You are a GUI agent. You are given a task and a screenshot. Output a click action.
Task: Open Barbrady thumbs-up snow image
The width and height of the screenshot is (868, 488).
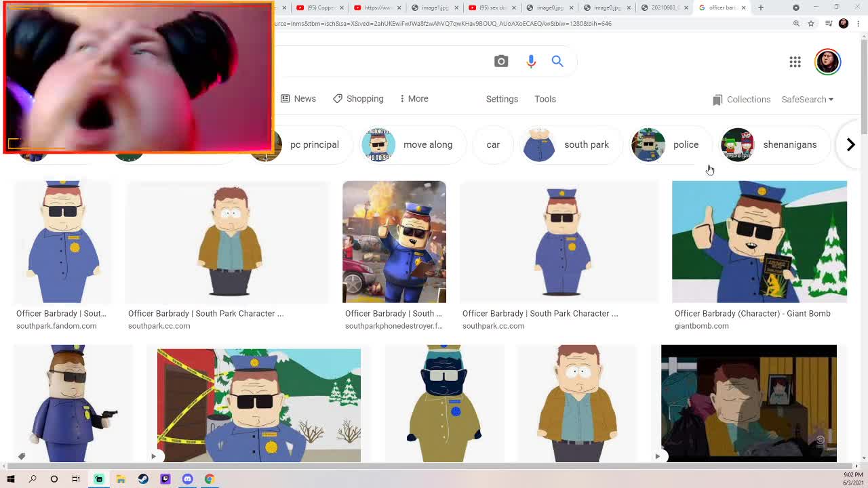tap(759, 241)
